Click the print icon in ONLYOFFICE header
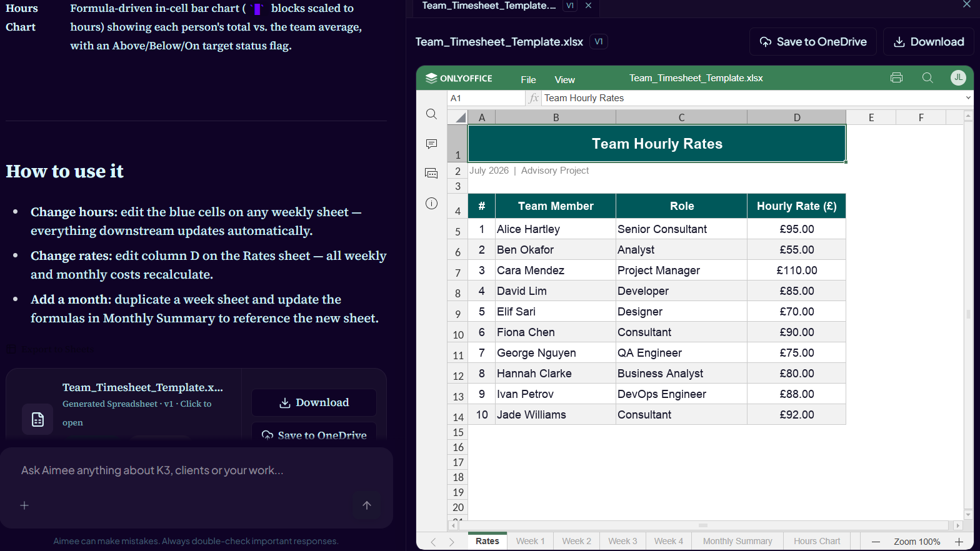The width and height of the screenshot is (980, 551). pyautogui.click(x=896, y=78)
